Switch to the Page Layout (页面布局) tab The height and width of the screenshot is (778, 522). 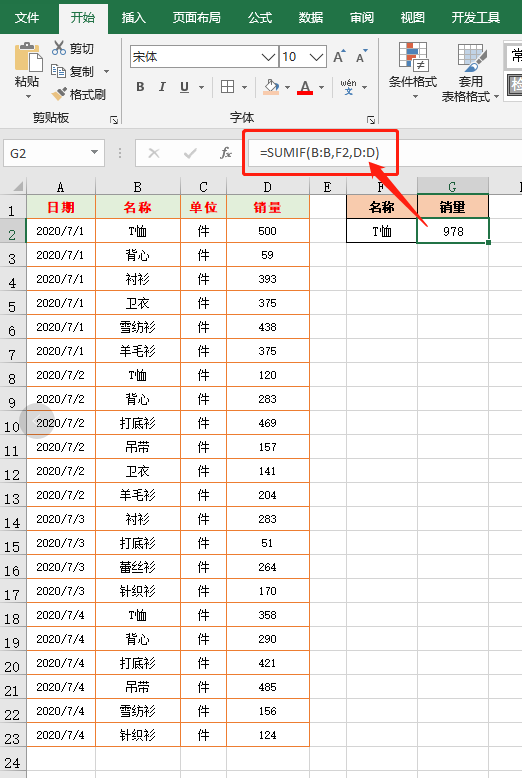click(x=196, y=18)
